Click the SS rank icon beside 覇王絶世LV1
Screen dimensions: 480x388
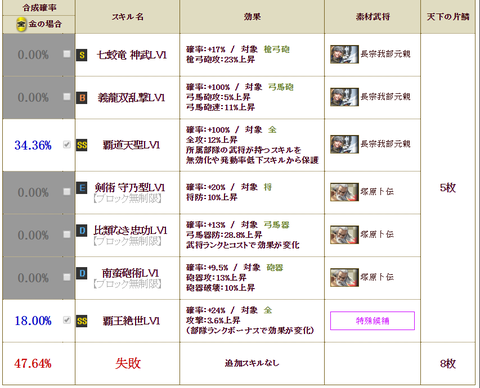tap(82, 321)
